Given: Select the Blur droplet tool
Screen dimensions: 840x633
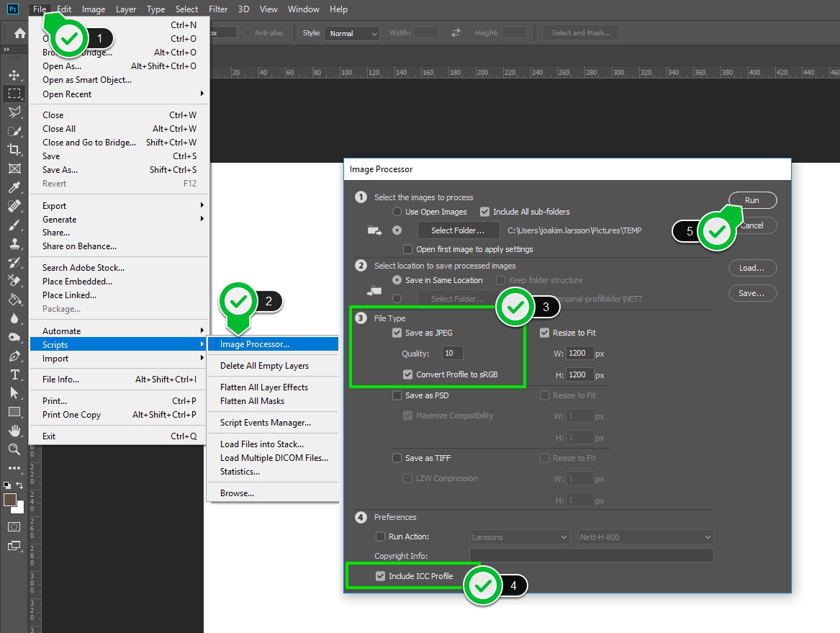Looking at the screenshot, I should [14, 318].
